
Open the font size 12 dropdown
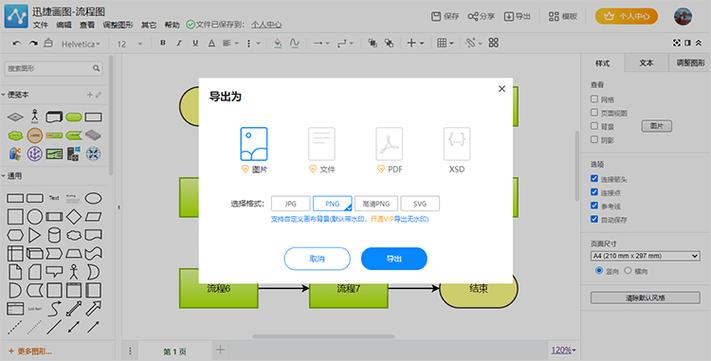tap(130, 44)
